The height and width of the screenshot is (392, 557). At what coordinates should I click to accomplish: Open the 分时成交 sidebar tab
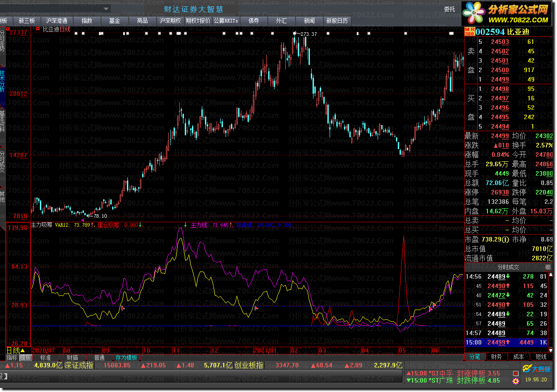point(2,161)
